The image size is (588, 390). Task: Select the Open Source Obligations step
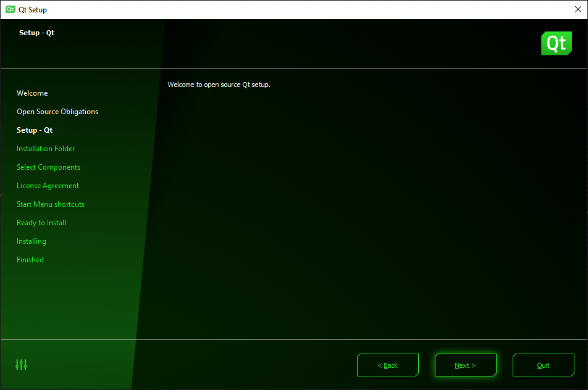pyautogui.click(x=57, y=112)
